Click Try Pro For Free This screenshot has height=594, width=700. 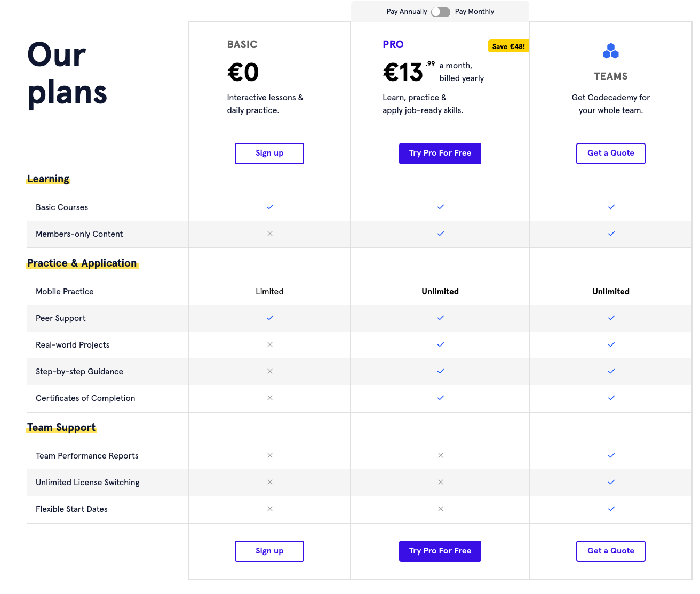[x=440, y=153]
